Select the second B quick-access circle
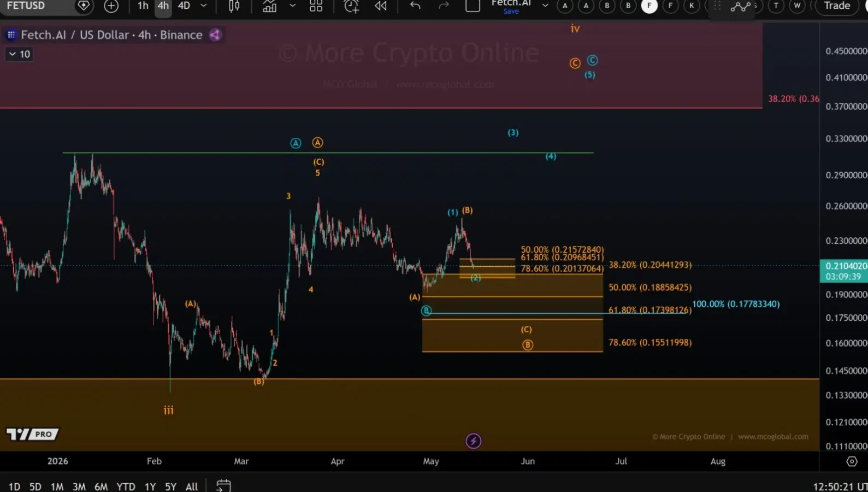The width and height of the screenshot is (868, 492). point(628,6)
